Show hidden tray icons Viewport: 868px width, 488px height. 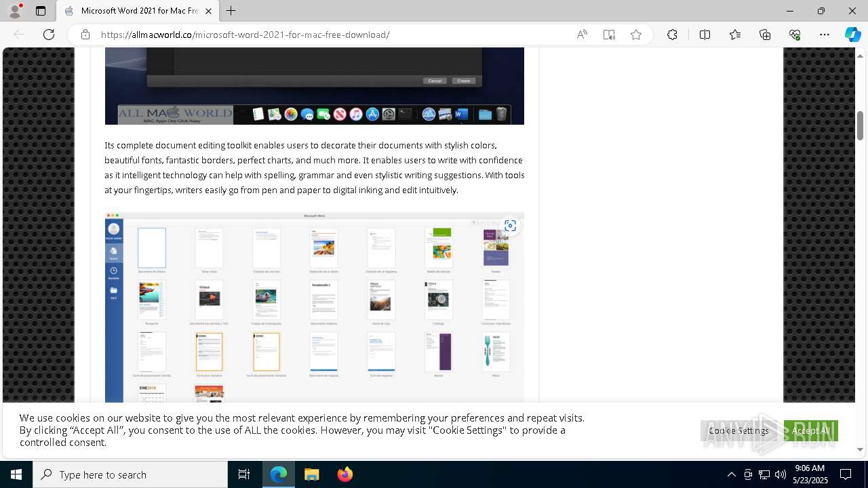(x=731, y=474)
